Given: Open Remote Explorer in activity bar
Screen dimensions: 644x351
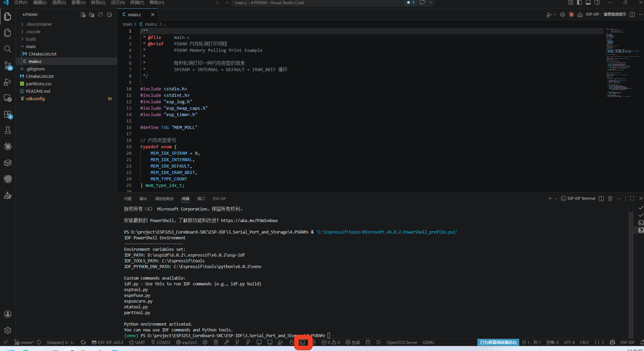Looking at the screenshot, I should [x=8, y=98].
